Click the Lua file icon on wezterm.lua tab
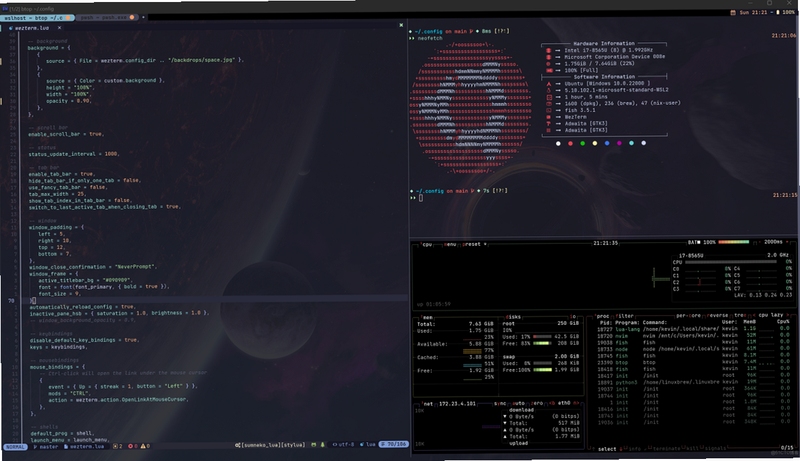800x461 pixels. [x=11, y=28]
